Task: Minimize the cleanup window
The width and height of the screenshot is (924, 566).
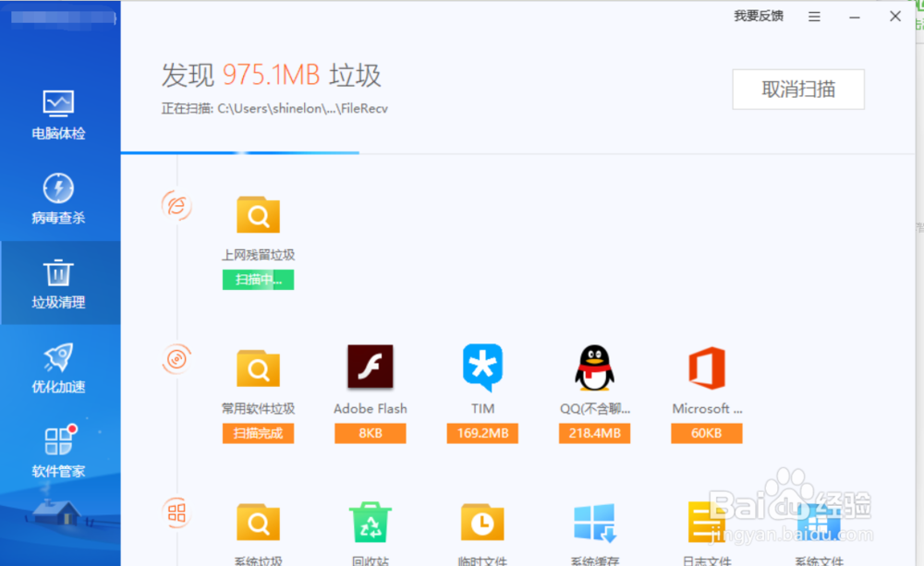Action: coord(855,17)
